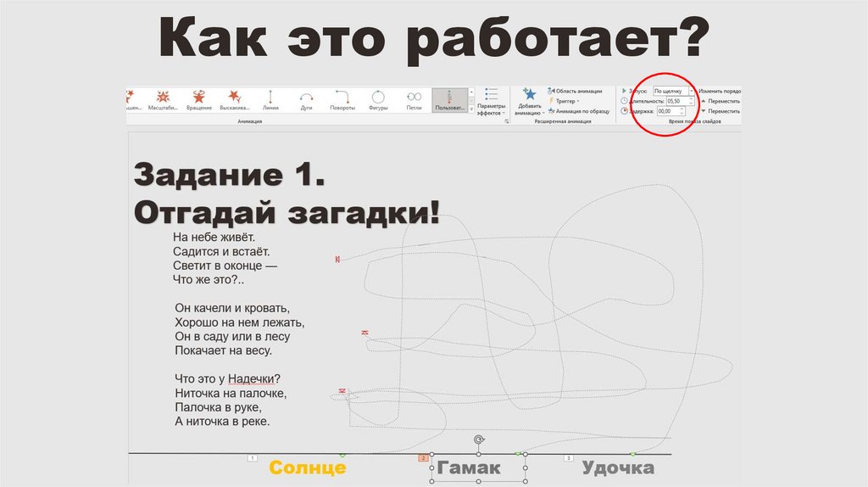The width and height of the screenshot is (868, 487).
Task: Click riddle line 'На небе живёт.'
Action: pyautogui.click(x=214, y=237)
